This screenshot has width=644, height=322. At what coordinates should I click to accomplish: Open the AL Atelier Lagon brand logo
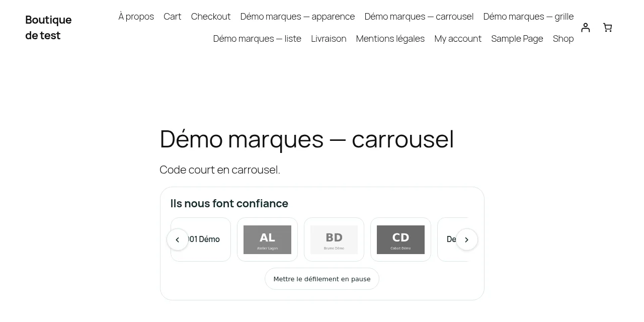click(x=267, y=239)
